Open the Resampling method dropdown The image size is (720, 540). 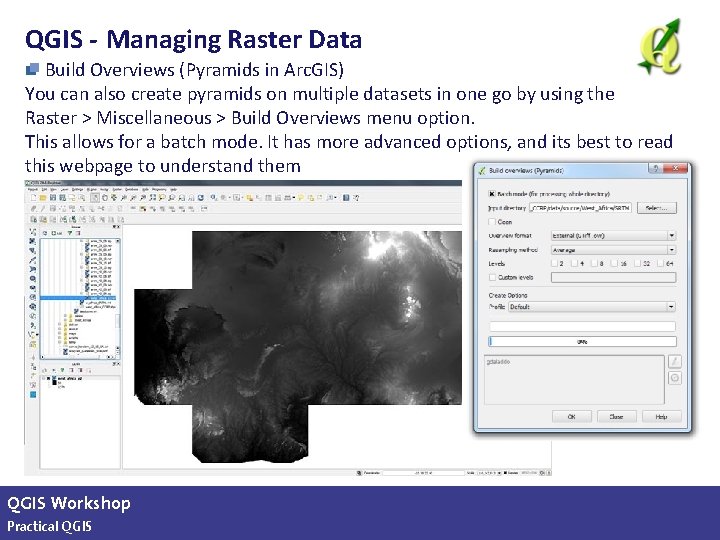[x=613, y=250]
